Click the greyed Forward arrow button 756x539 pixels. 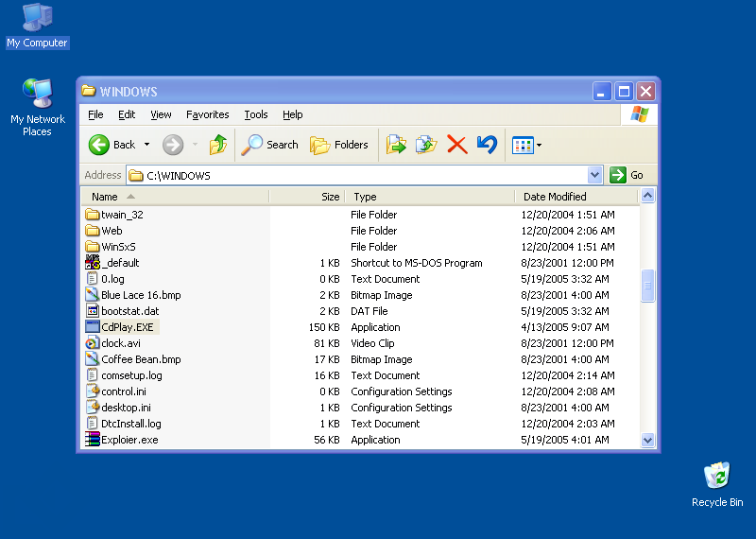173,145
